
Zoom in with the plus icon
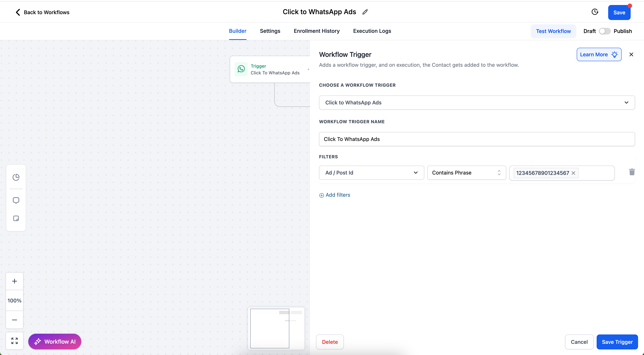[15, 281]
